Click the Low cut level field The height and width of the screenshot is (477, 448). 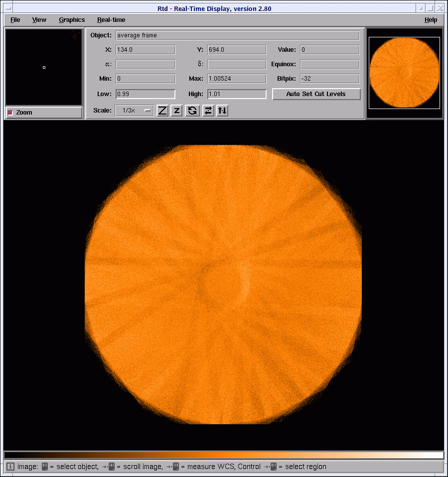[x=146, y=94]
